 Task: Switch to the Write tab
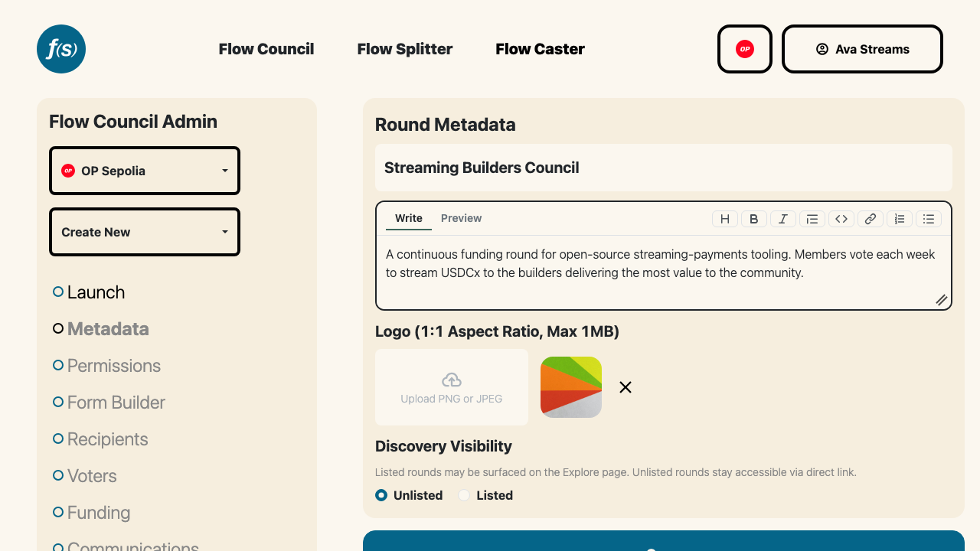[x=409, y=218]
